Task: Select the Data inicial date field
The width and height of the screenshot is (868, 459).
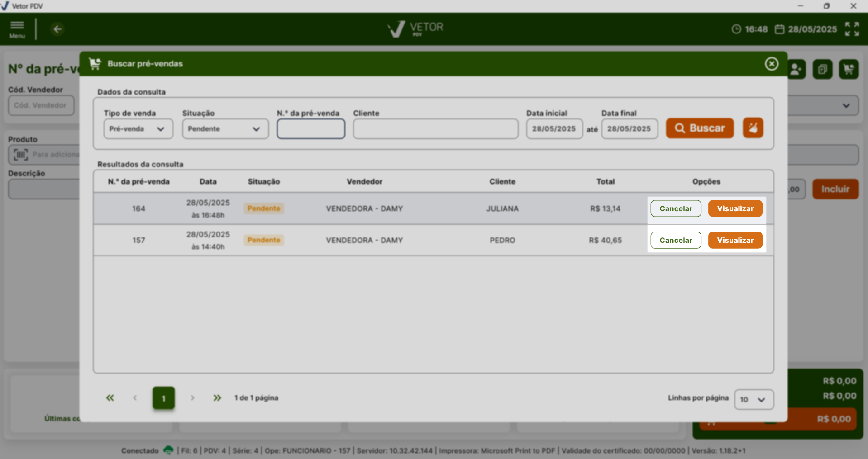Action: pyautogui.click(x=554, y=129)
